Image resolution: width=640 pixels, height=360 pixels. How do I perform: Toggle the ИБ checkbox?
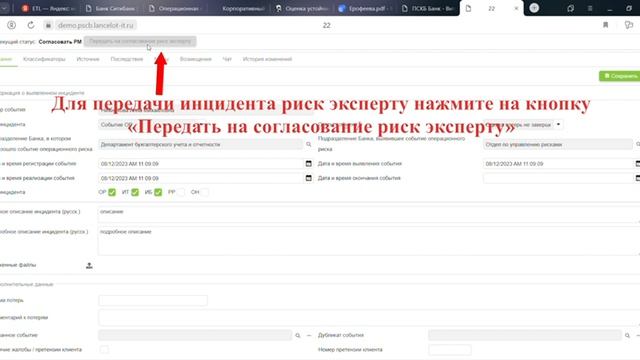[x=158, y=192]
